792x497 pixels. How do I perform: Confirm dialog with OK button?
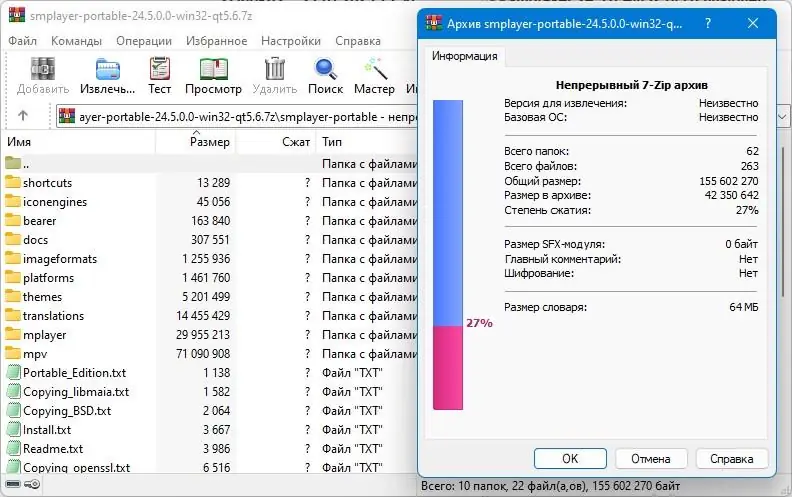[x=570, y=459]
